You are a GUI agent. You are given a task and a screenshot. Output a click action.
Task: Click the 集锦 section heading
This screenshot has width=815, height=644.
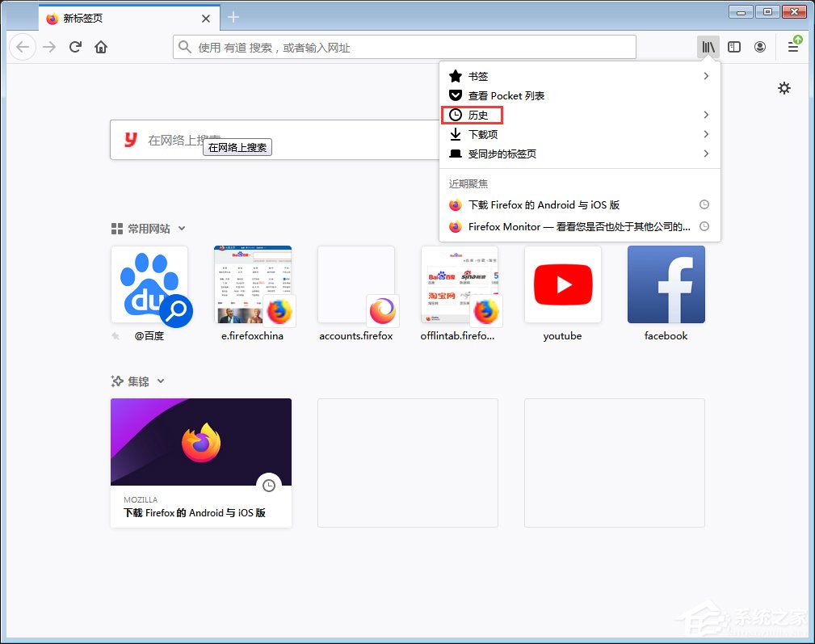click(x=138, y=381)
